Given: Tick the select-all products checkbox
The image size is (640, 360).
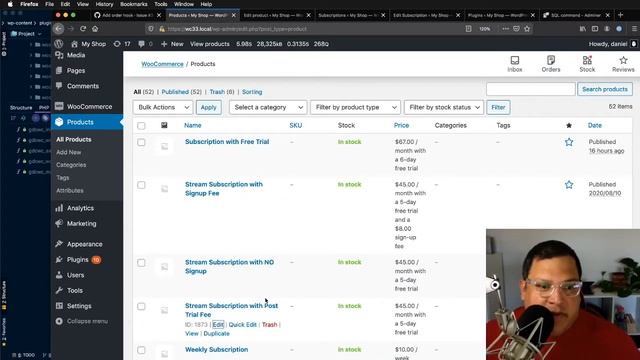Looking at the screenshot, I should click(x=141, y=126).
